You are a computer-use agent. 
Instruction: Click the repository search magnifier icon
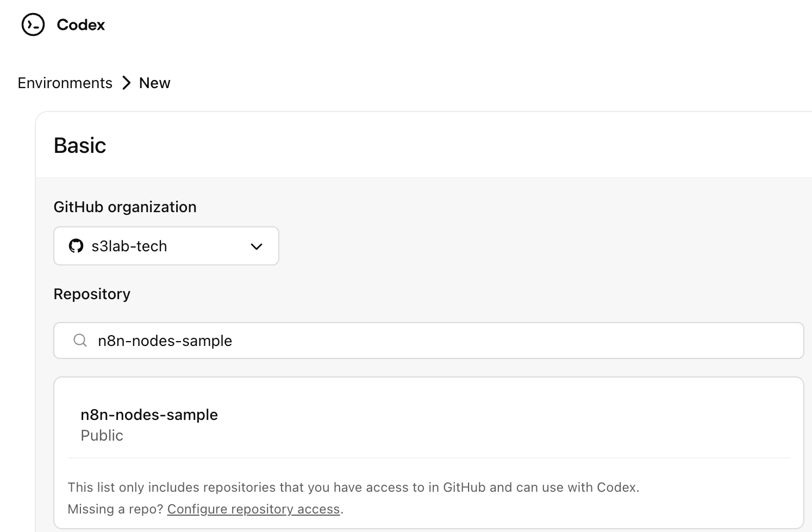[80, 341]
